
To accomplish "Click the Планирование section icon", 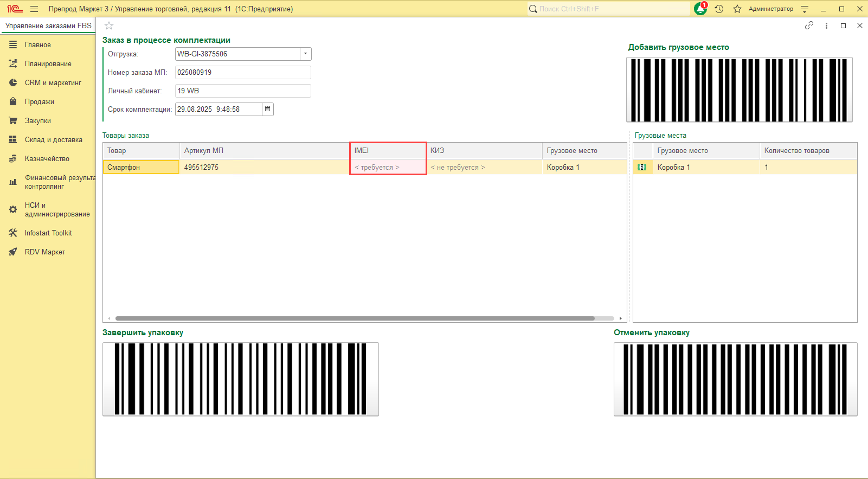I will coord(13,63).
